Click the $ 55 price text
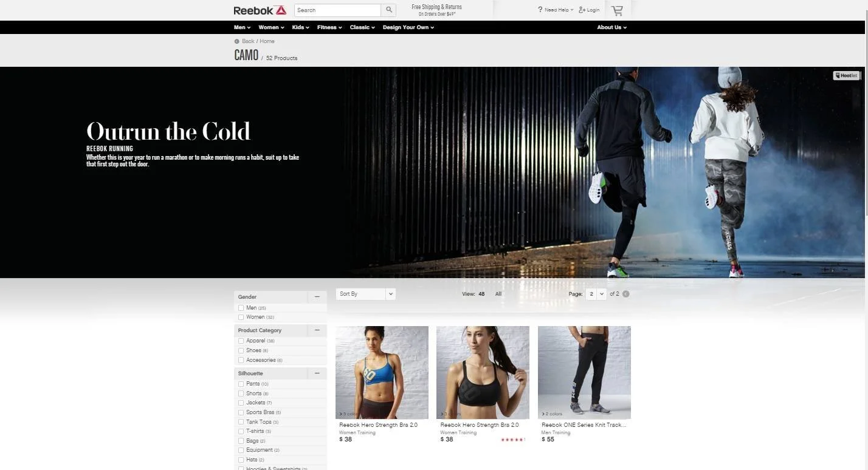868x470 pixels. [x=548, y=440]
